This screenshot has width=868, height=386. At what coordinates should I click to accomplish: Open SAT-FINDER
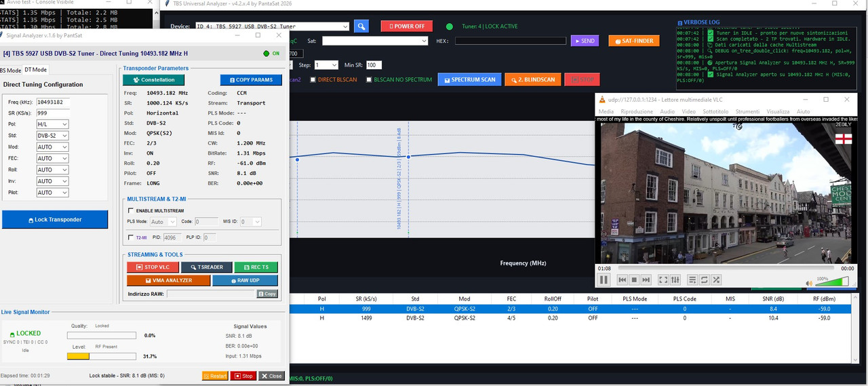634,41
